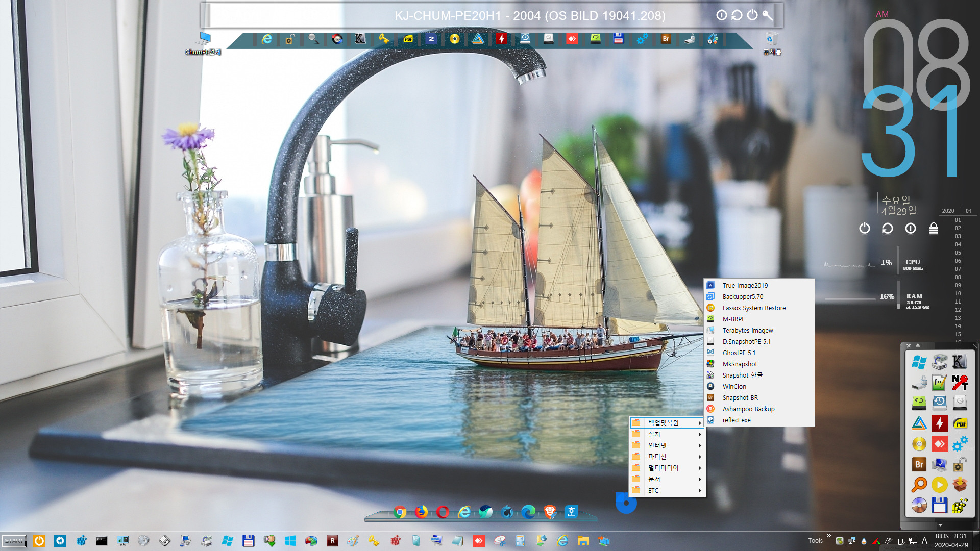The height and width of the screenshot is (551, 980).
Task: Click the eject triangle atop the floating icon panel
Action: click(917, 345)
